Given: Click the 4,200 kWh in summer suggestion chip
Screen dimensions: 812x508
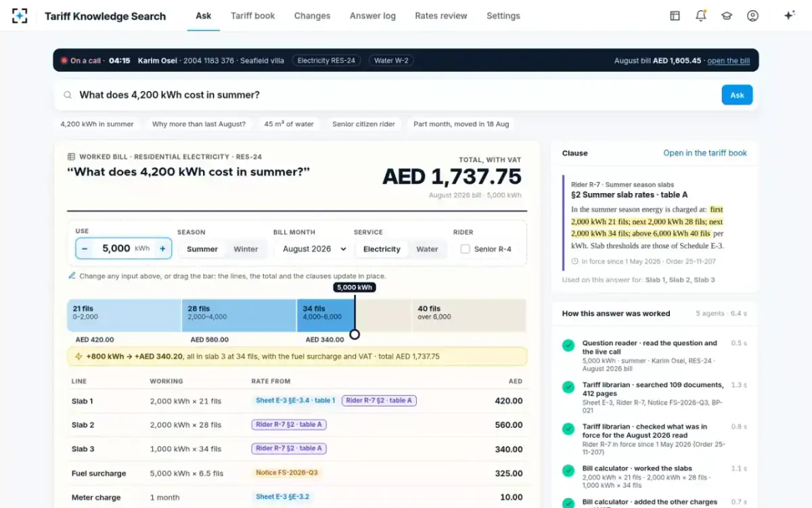Looking at the screenshot, I should pos(97,124).
